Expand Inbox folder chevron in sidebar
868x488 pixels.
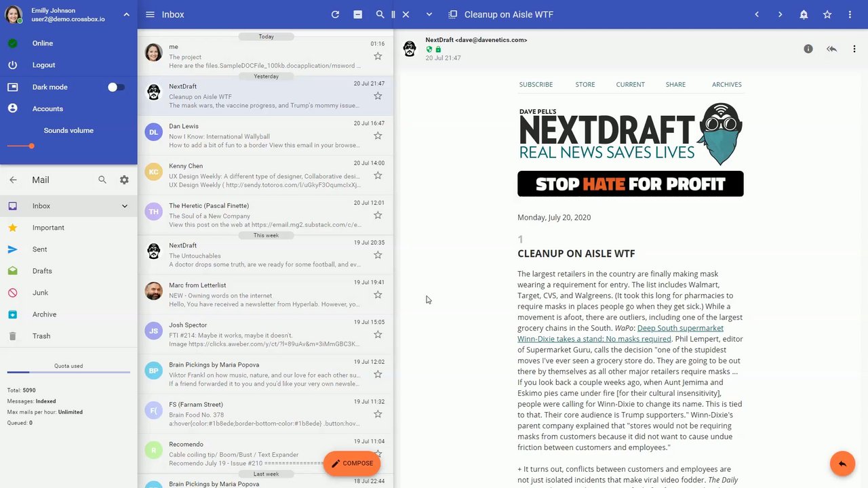125,206
